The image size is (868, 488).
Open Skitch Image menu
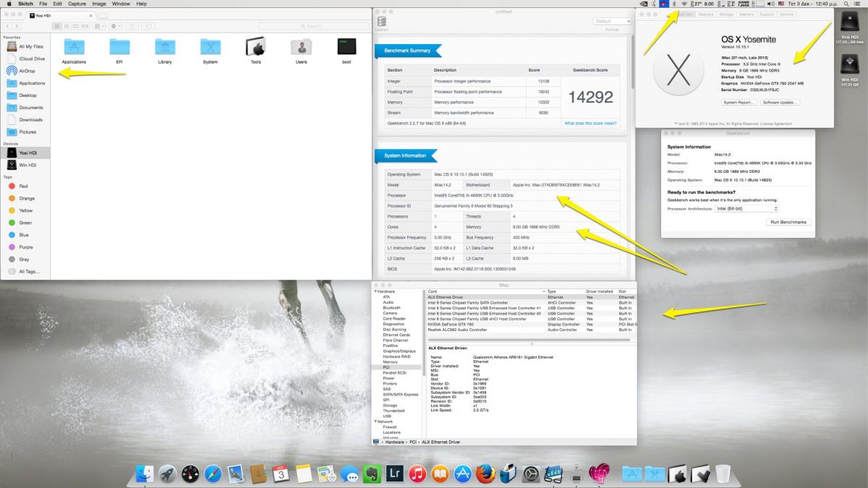99,4
